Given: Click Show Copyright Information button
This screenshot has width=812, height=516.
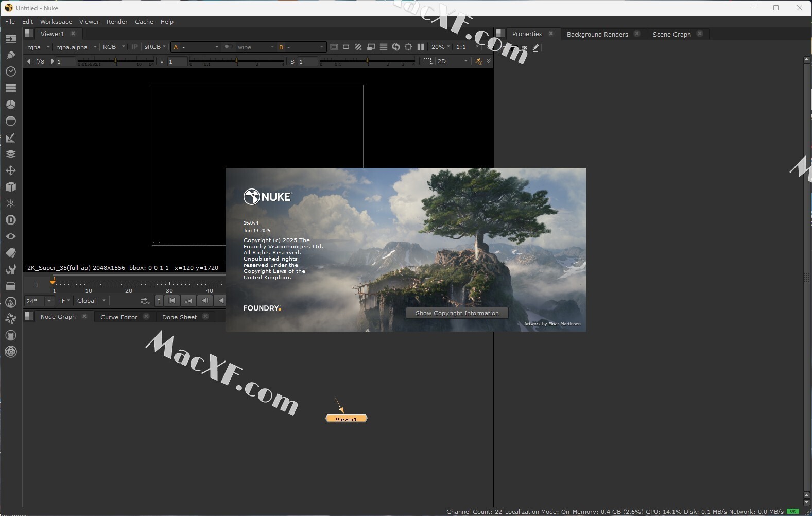Looking at the screenshot, I should pyautogui.click(x=457, y=313).
